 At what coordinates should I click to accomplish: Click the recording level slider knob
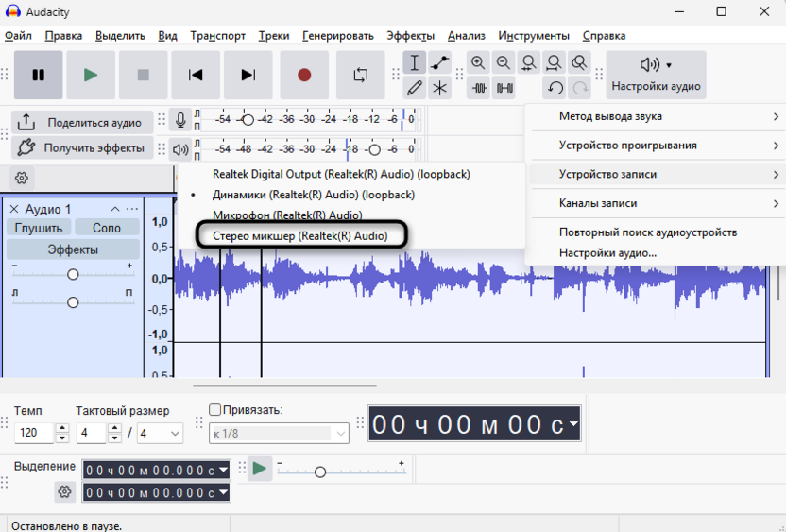click(x=248, y=120)
